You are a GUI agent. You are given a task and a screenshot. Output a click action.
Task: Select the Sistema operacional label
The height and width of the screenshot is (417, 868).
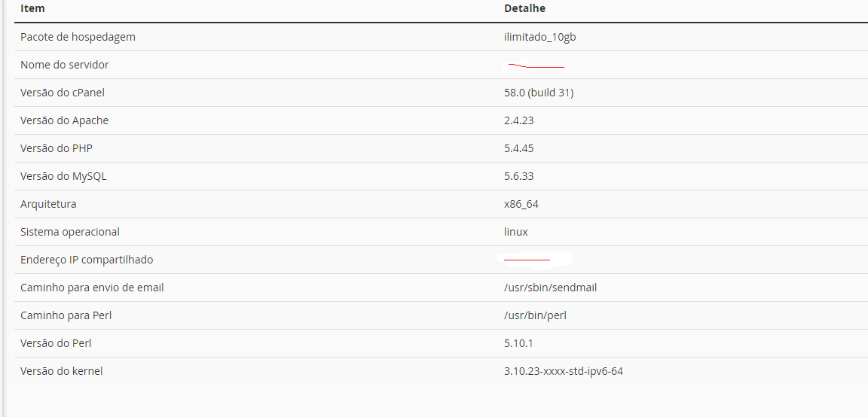pyautogui.click(x=70, y=232)
